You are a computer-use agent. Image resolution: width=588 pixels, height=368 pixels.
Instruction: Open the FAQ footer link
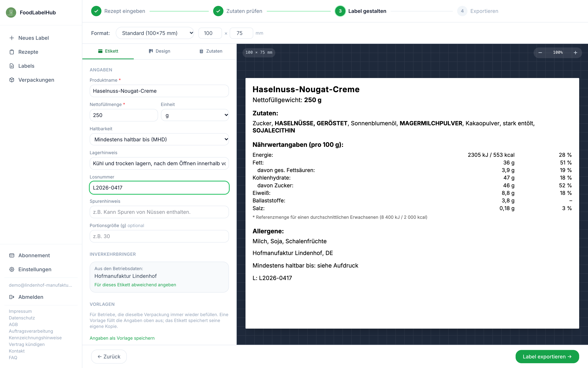tap(13, 358)
